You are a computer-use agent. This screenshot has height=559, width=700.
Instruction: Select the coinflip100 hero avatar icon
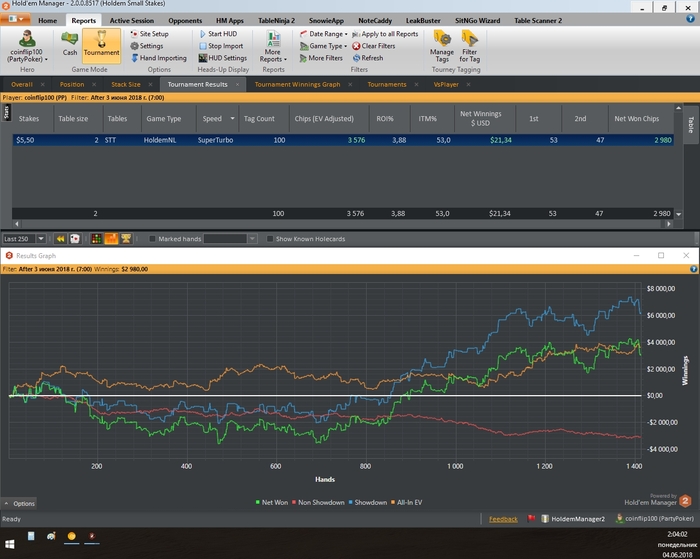27,38
